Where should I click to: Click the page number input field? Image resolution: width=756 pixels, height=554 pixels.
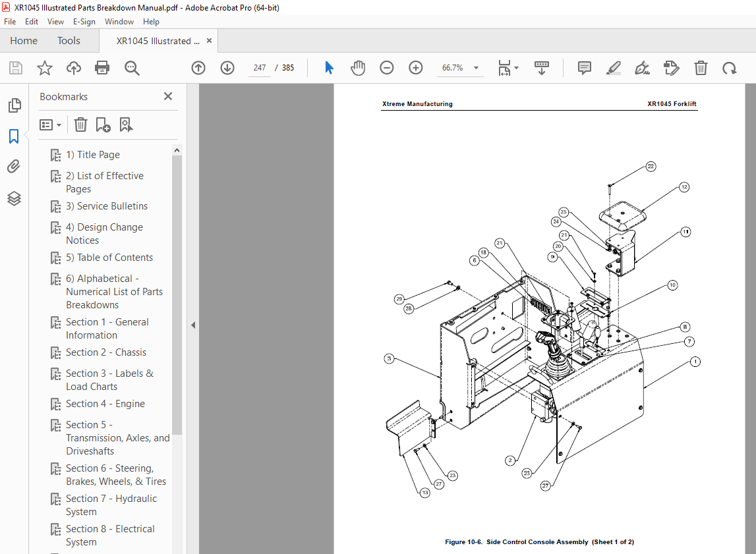[260, 68]
